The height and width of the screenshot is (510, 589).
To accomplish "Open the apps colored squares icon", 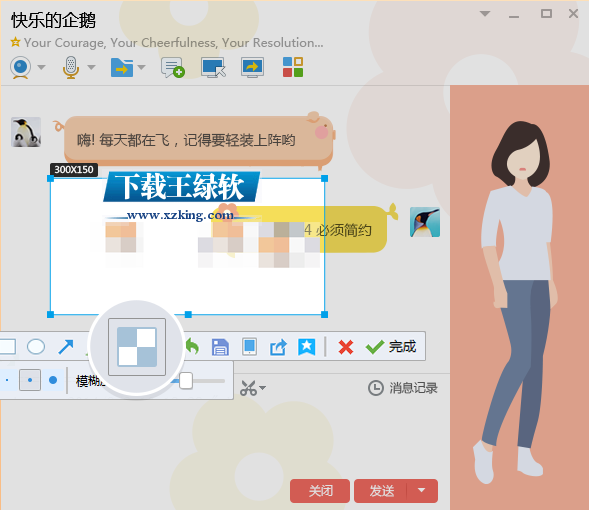I will coord(293,67).
